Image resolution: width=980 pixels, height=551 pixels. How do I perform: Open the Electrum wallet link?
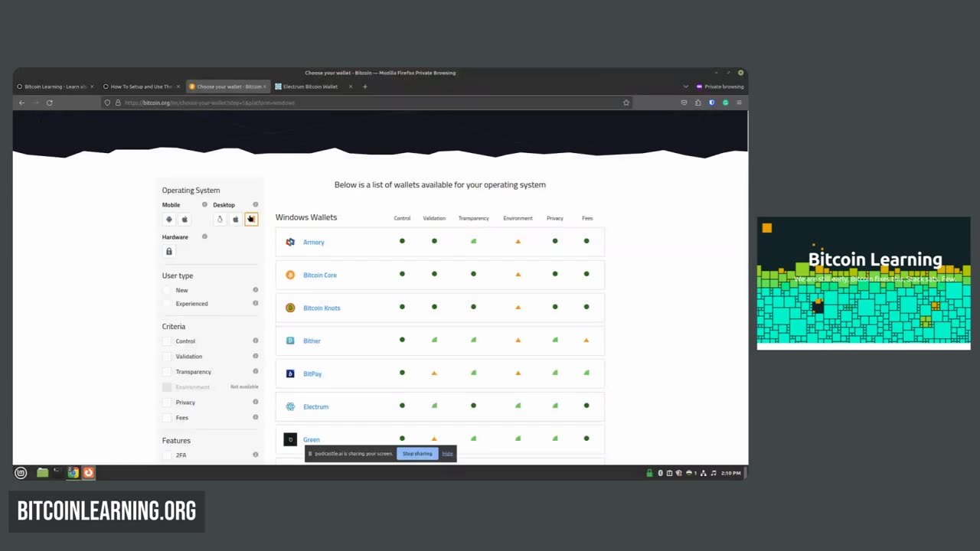[315, 406]
